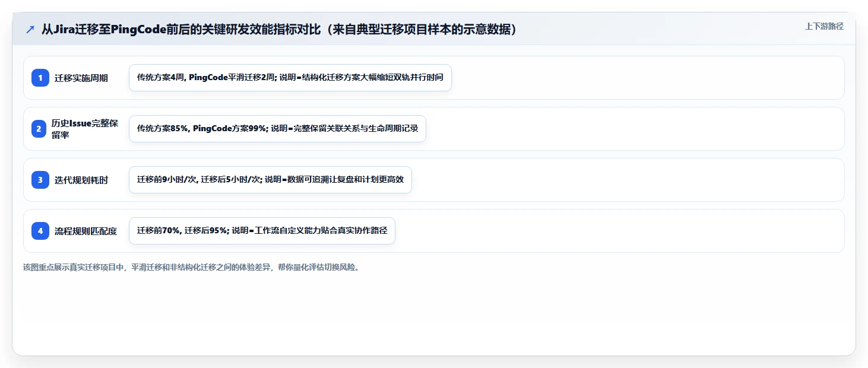
Task: Click the box reading 传统方案85%, PingCode方案99%
Action: [277, 129]
